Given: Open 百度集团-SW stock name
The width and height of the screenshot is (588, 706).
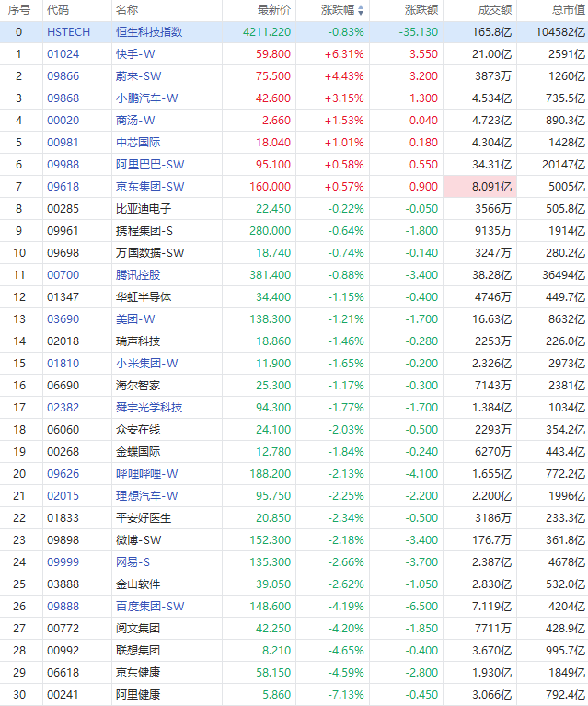Looking at the screenshot, I should pyautogui.click(x=150, y=606).
